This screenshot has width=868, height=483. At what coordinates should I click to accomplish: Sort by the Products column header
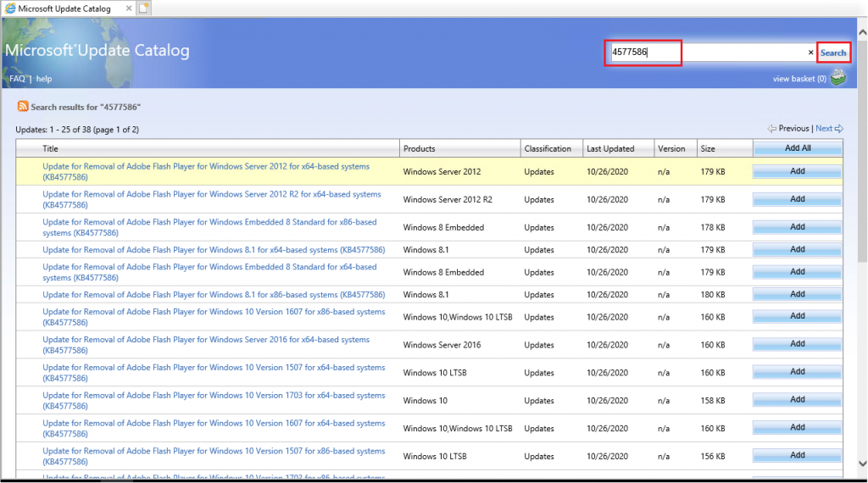tap(419, 148)
